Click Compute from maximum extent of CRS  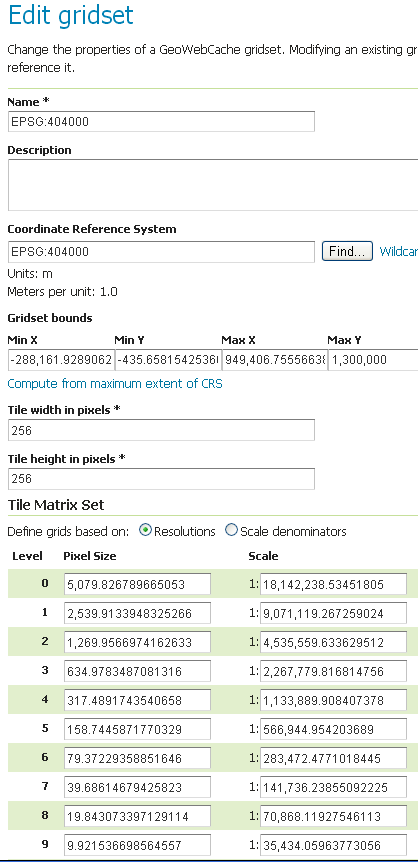point(115,384)
